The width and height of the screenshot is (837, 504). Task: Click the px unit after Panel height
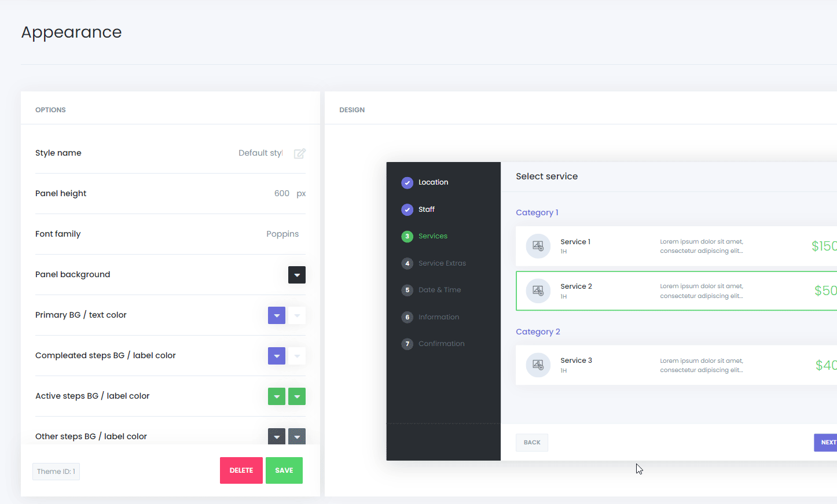[x=301, y=194]
